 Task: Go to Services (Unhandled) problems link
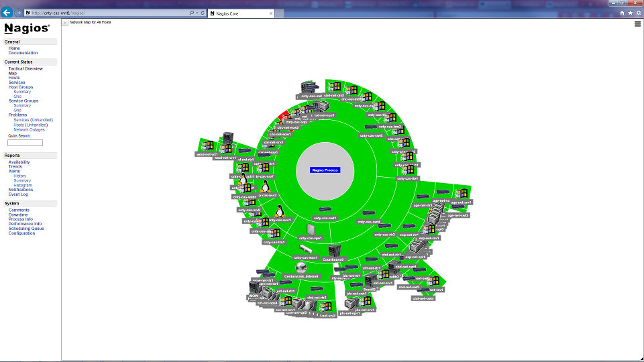pos(33,120)
